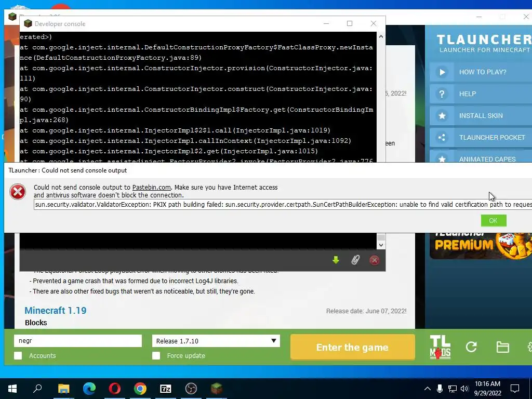Image resolution: width=532 pixels, height=399 pixels.
Task: Click the refresh icon in TLauncher bottom bar
Action: tap(471, 347)
